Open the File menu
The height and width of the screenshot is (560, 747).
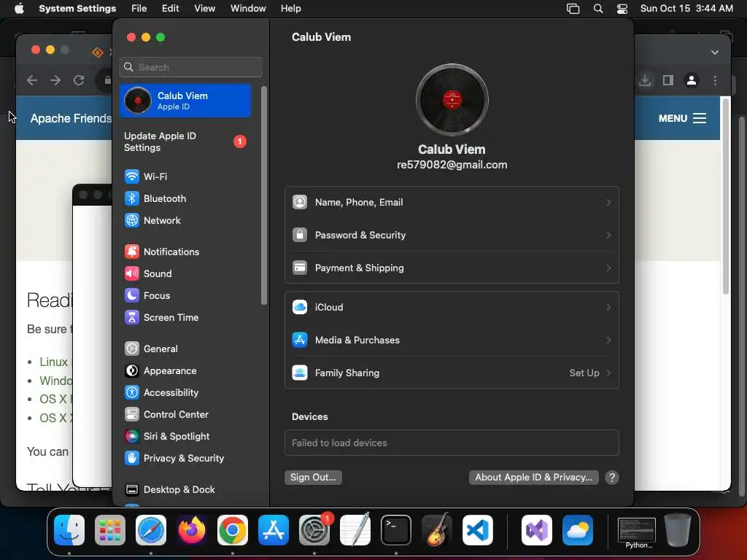pyautogui.click(x=139, y=9)
